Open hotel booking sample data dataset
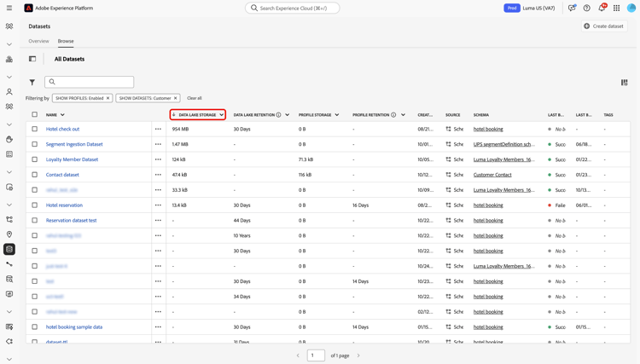This screenshot has width=640, height=364. pos(74,326)
